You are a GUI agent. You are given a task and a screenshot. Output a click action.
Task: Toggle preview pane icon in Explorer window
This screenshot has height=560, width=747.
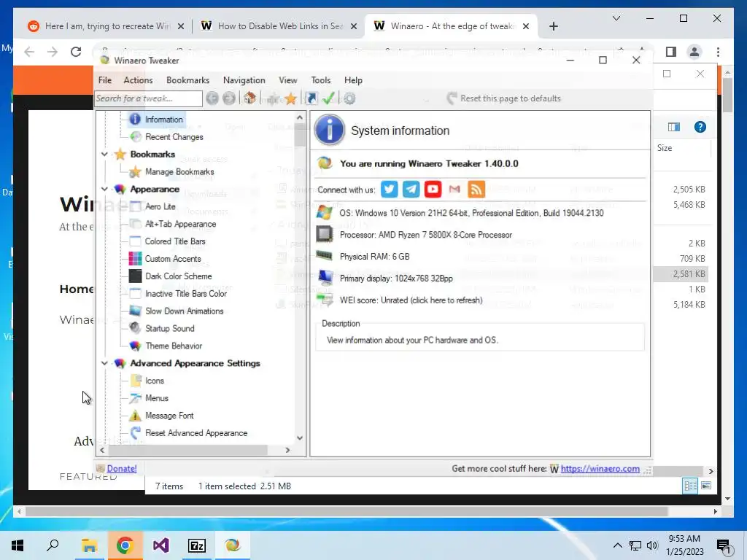(x=673, y=127)
